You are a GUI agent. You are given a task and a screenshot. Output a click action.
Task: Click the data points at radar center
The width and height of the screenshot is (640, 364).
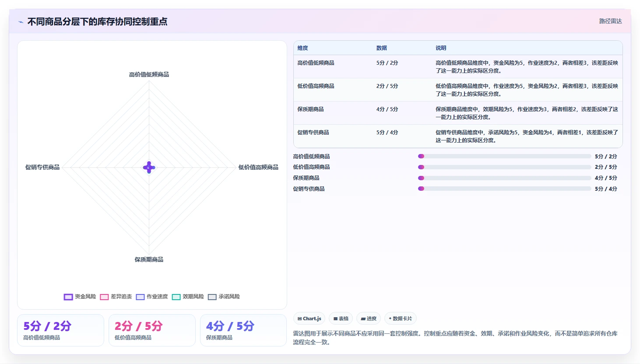[149, 167]
